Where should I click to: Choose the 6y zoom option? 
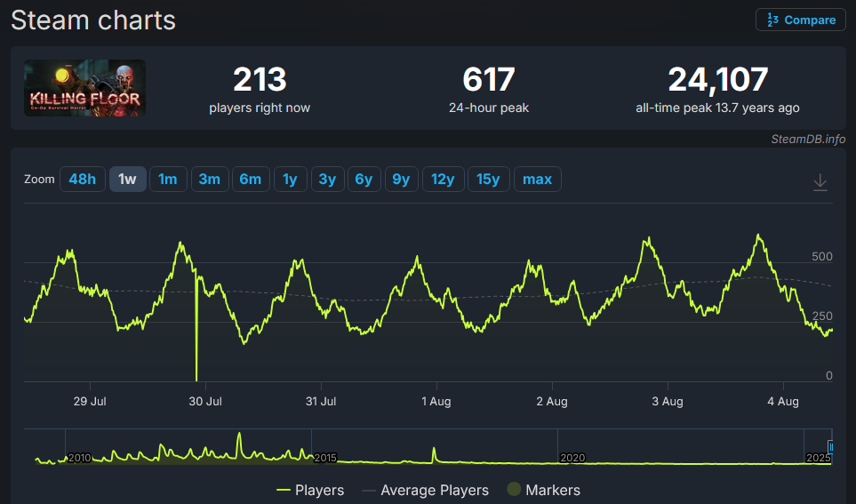(x=364, y=179)
